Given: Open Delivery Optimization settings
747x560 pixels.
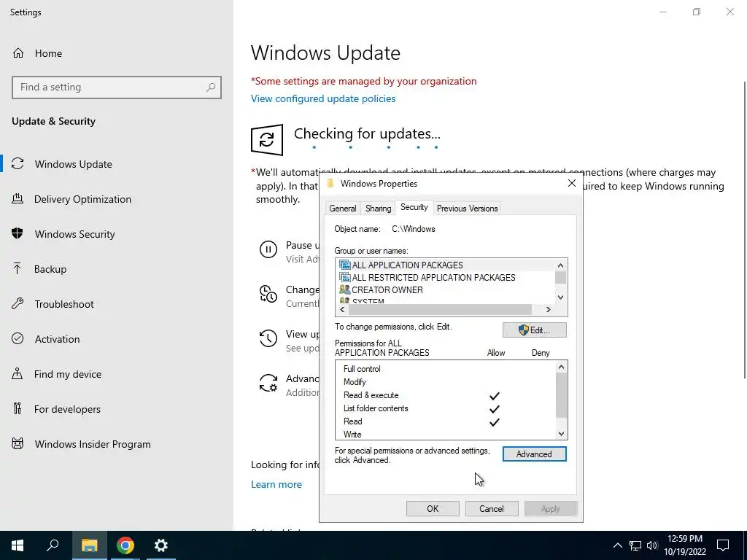Looking at the screenshot, I should pos(82,199).
